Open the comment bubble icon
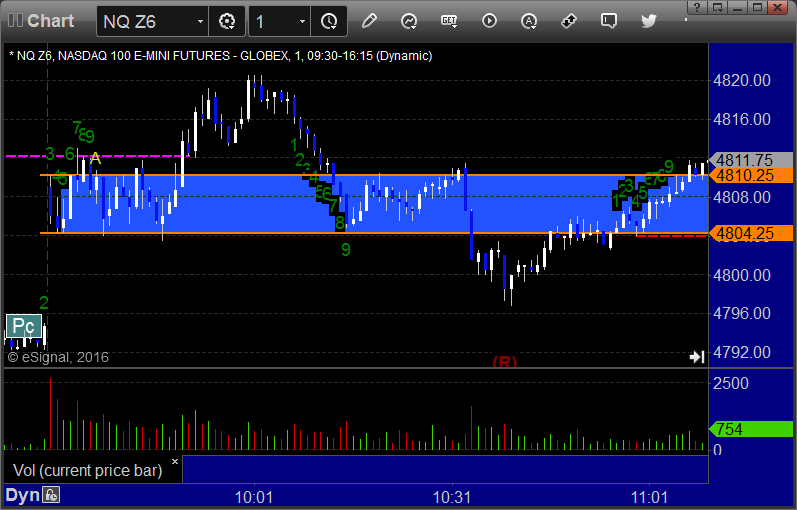 click(608, 21)
